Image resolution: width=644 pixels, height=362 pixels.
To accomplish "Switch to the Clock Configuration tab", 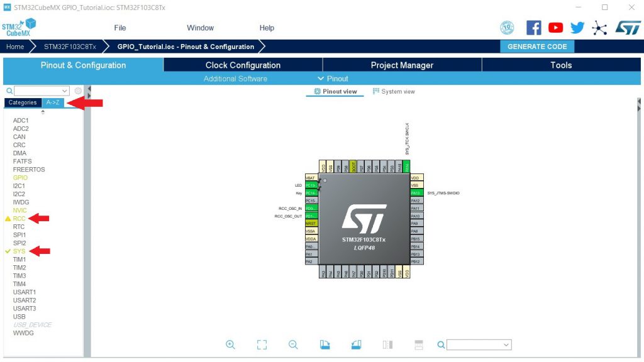I will click(x=243, y=65).
